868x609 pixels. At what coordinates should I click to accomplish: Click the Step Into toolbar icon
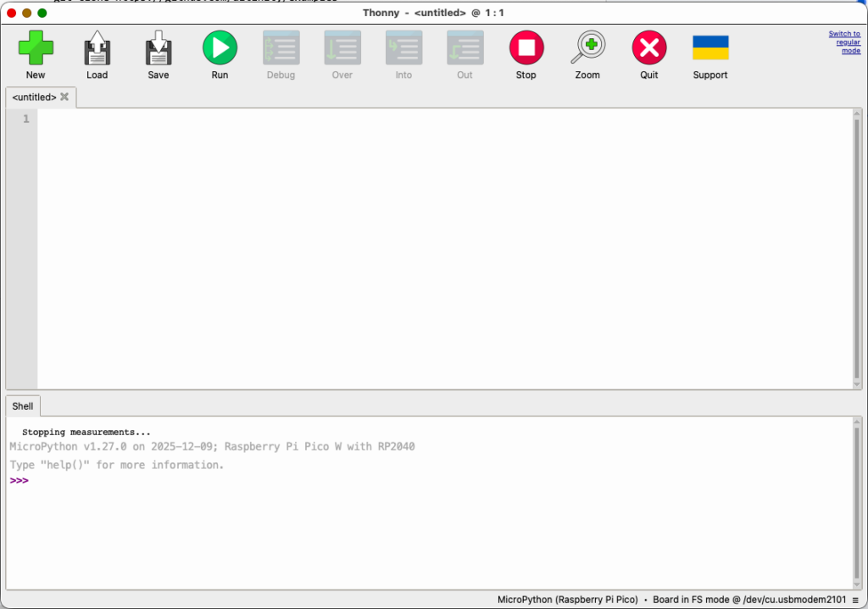tap(403, 48)
